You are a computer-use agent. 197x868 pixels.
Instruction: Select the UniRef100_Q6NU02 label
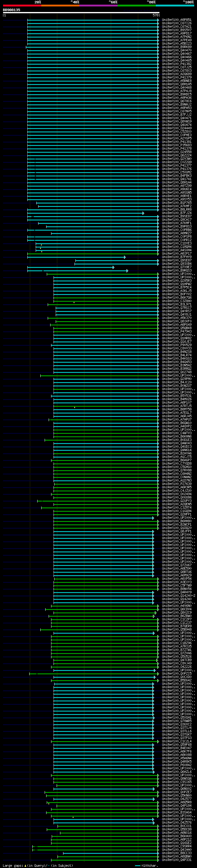click(x=176, y=789)
